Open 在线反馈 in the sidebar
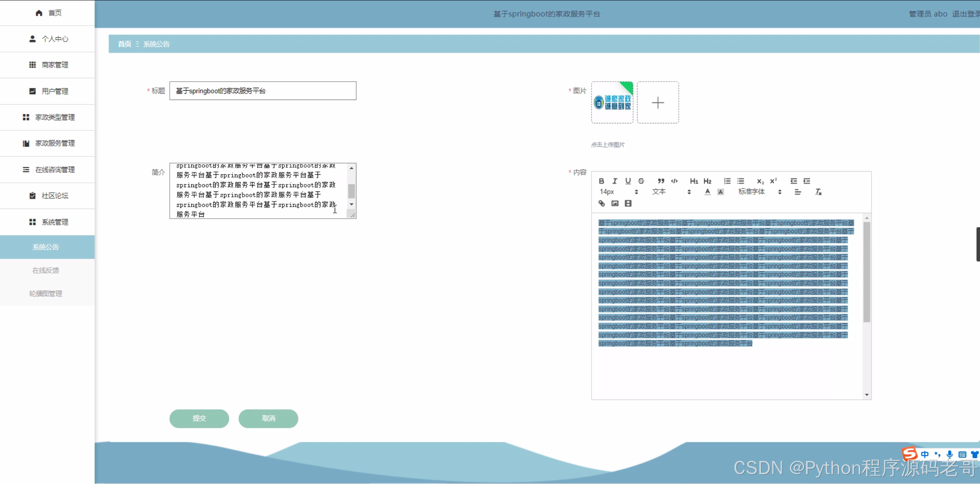Screen dimensions: 980x484 point(46,270)
